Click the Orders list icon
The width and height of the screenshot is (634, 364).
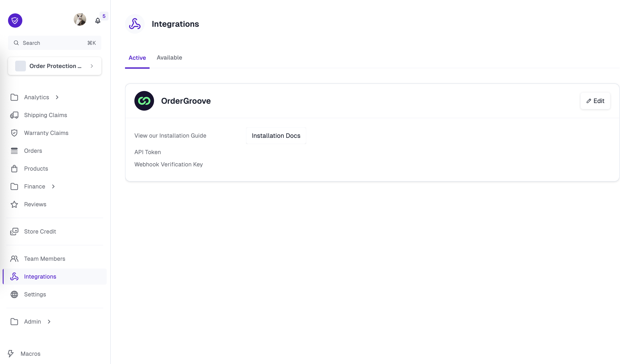(14, 151)
